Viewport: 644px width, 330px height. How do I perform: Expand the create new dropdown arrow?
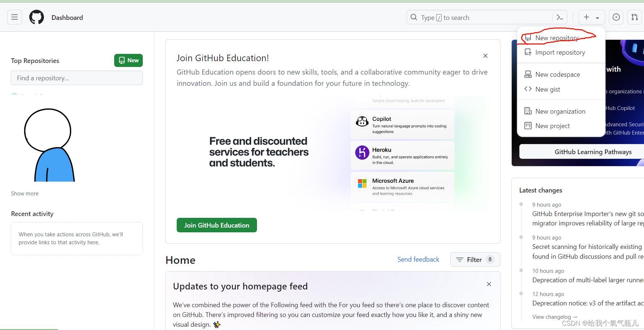point(597,17)
